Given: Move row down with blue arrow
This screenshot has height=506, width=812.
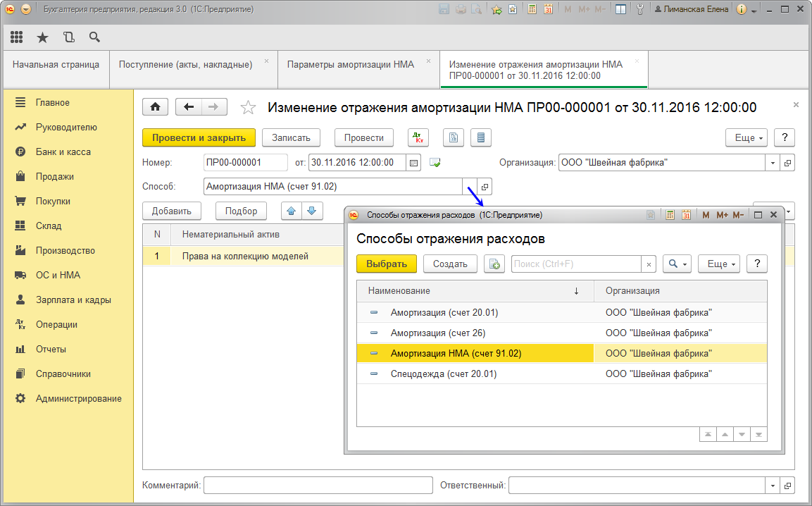Looking at the screenshot, I should [x=312, y=211].
